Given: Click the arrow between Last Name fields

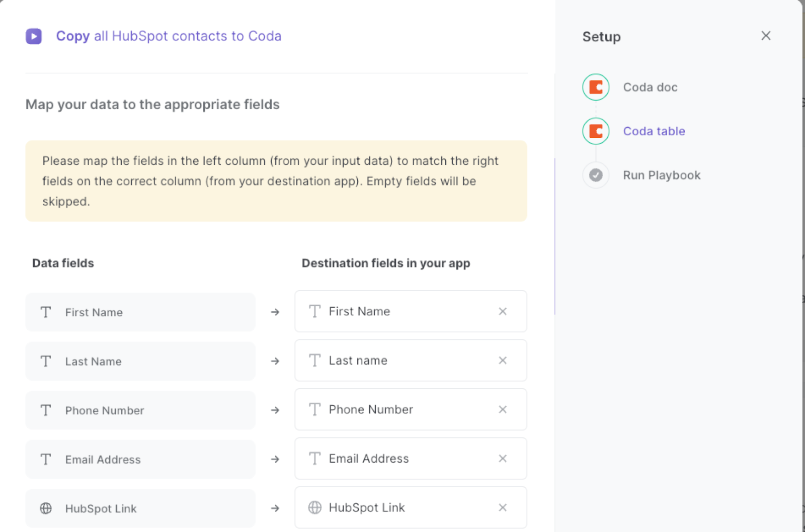Looking at the screenshot, I should pyautogui.click(x=275, y=361).
